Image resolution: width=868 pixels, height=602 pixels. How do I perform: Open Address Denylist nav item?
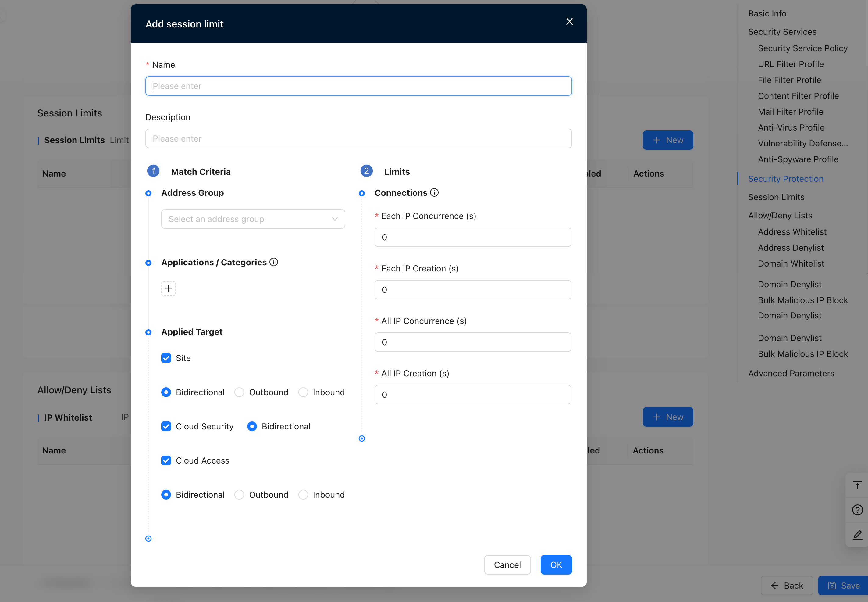coord(791,248)
